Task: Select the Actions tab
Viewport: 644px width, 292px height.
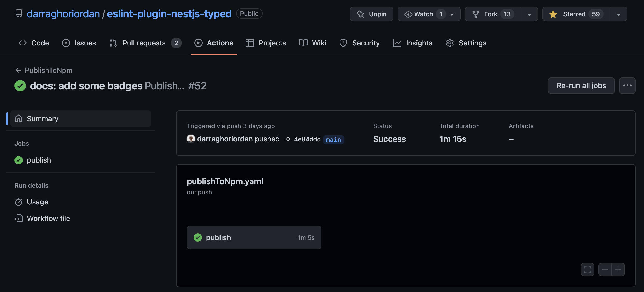Action: coord(214,43)
